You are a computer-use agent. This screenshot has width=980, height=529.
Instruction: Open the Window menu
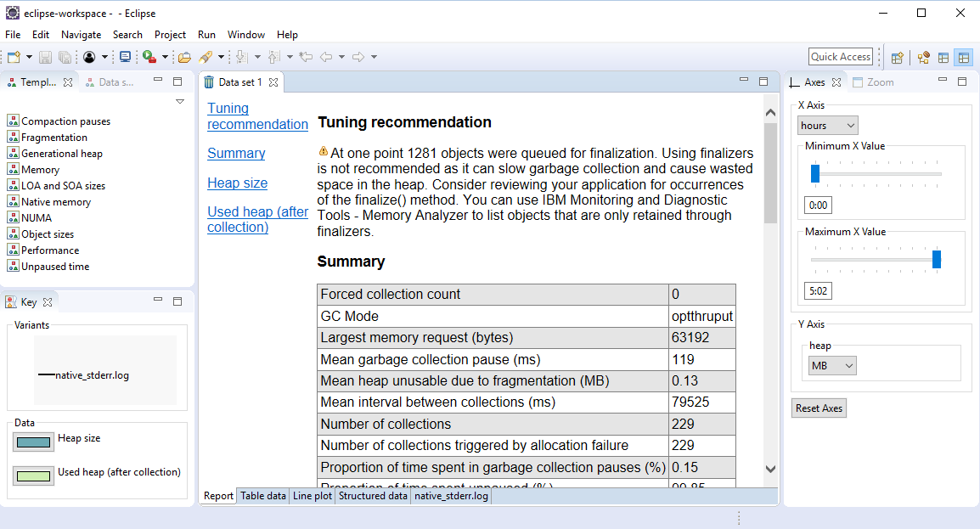pos(245,35)
